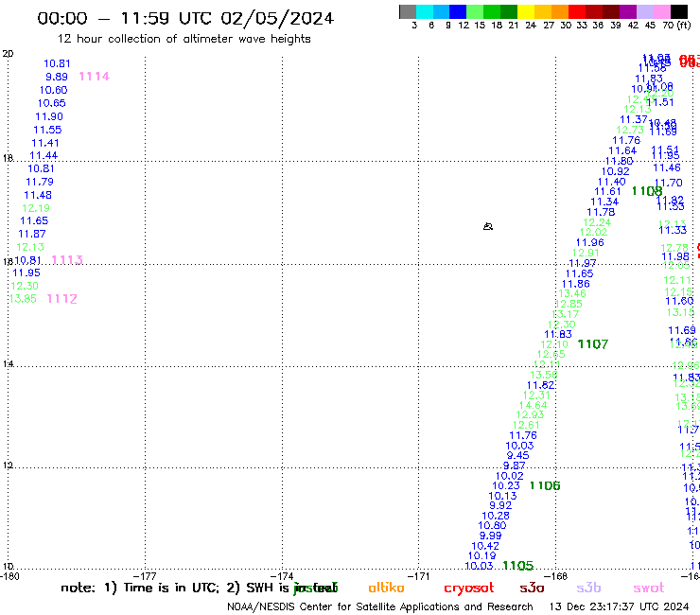The height and width of the screenshot is (615, 700).
Task: Click the 'altika' satellite legend label
Action: pos(386,588)
